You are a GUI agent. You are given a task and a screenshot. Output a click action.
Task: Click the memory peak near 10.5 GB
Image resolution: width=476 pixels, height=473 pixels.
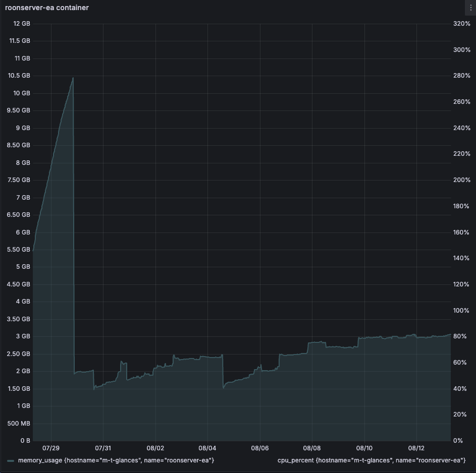click(73, 78)
